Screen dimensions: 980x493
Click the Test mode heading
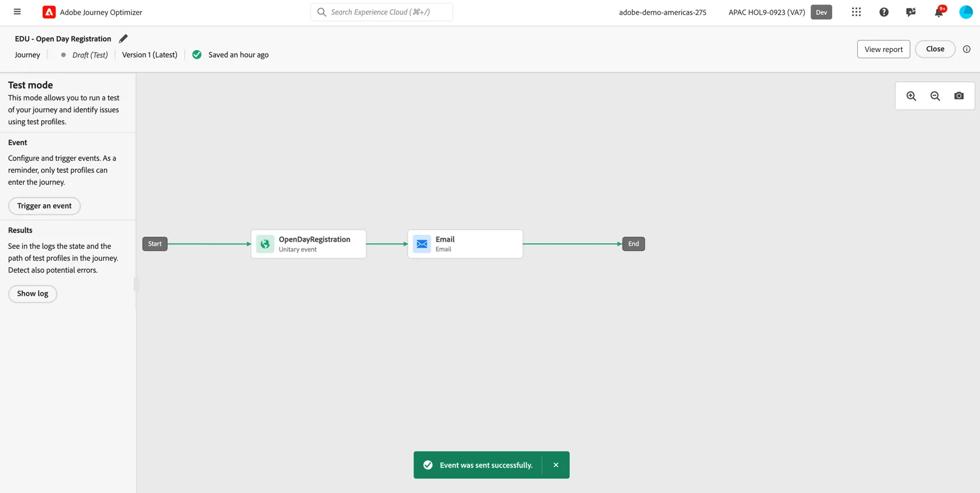tap(30, 85)
